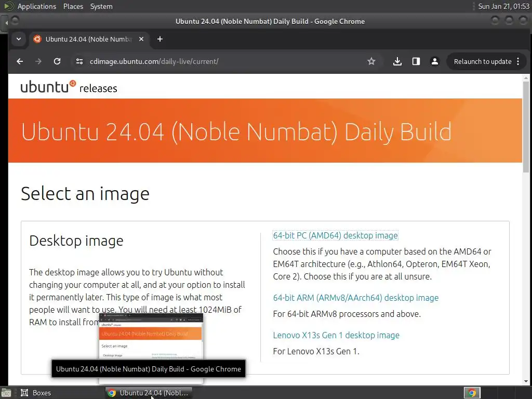Select the Ubuntu 24.04 (Noble Numbat) tab
The width and height of the screenshot is (532, 399).
(88, 39)
